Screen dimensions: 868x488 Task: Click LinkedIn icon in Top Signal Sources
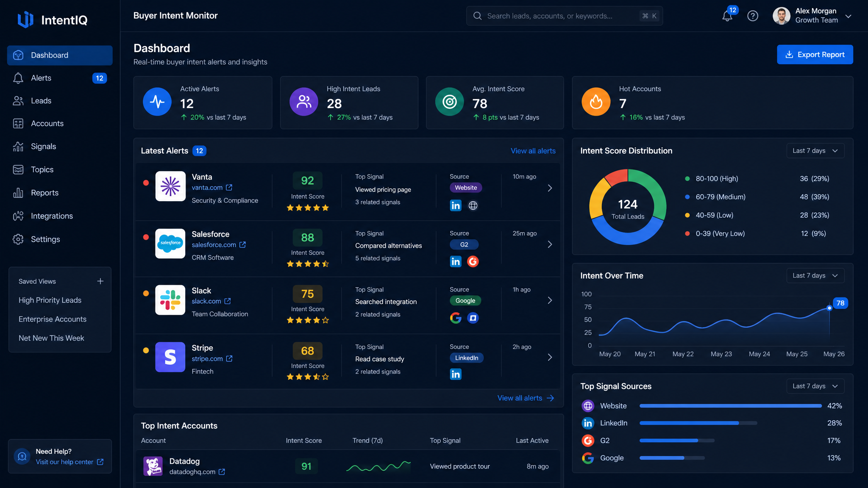588,423
